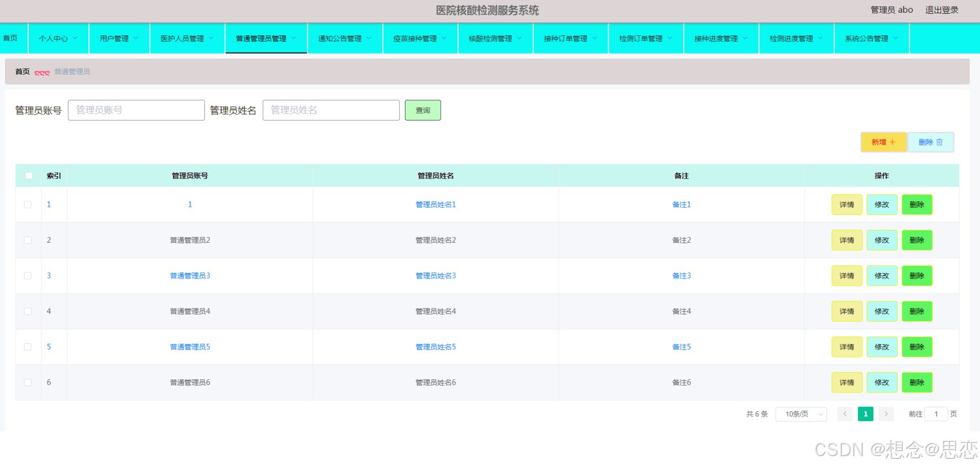Click the 删除 batch delete button with trash icon
980x466 pixels.
(x=931, y=142)
